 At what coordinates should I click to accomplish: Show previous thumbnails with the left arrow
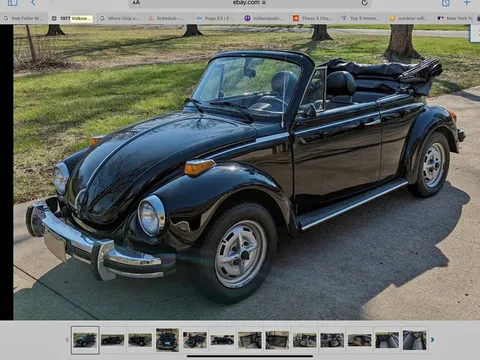point(67,340)
